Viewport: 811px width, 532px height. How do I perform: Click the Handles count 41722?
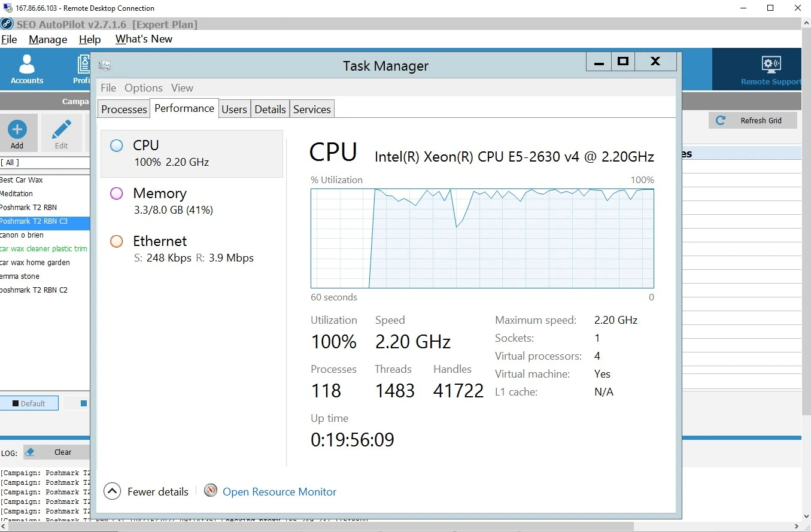[458, 391]
